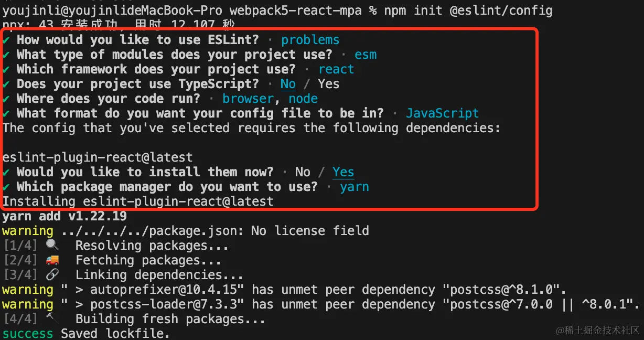Select 'No' on the install them now line
The width and height of the screenshot is (644, 340).
[303, 172]
